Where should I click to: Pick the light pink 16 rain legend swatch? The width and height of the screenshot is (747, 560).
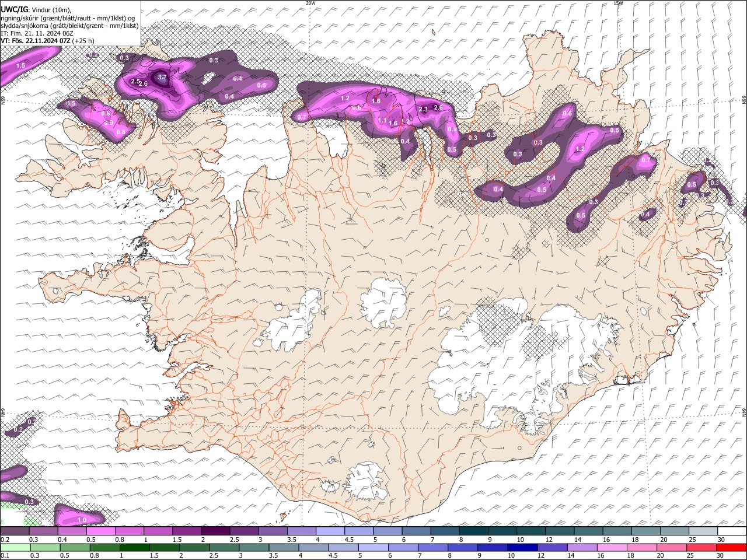(612, 548)
